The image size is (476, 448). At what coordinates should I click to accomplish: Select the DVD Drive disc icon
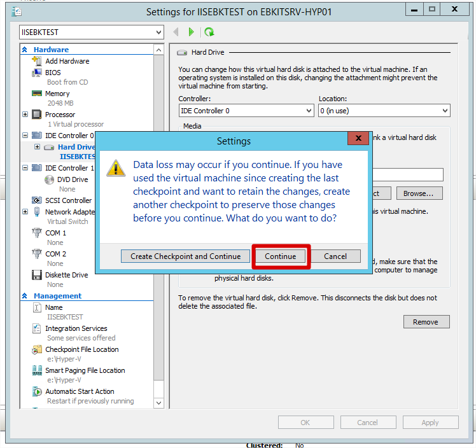point(49,179)
